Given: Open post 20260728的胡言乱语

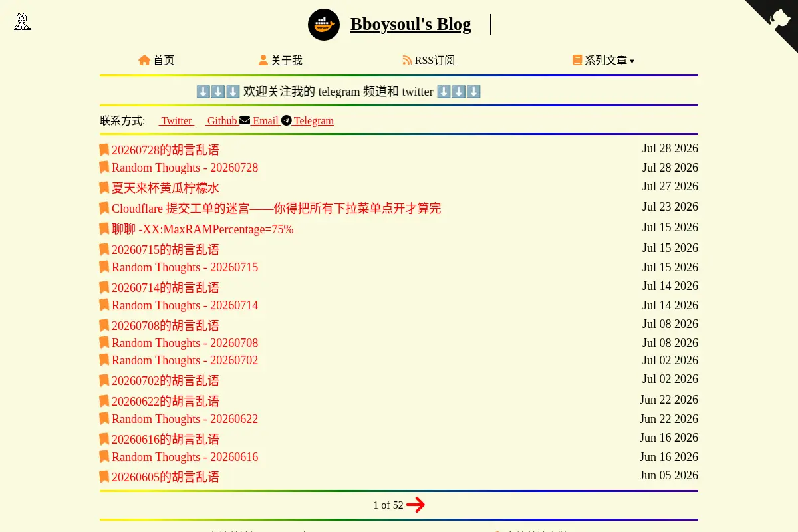Looking at the screenshot, I should (x=166, y=150).
